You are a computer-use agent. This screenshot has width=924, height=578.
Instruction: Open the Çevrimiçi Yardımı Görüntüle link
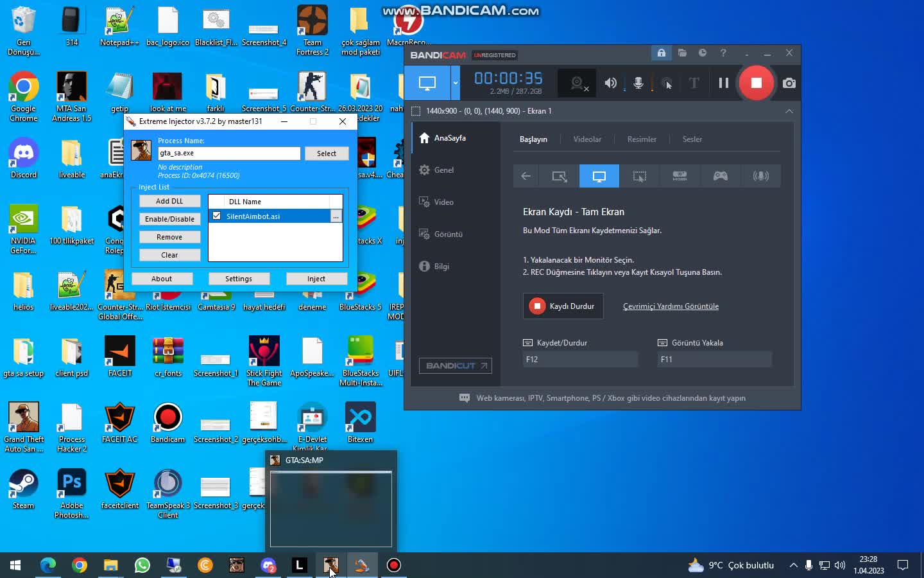click(x=671, y=306)
